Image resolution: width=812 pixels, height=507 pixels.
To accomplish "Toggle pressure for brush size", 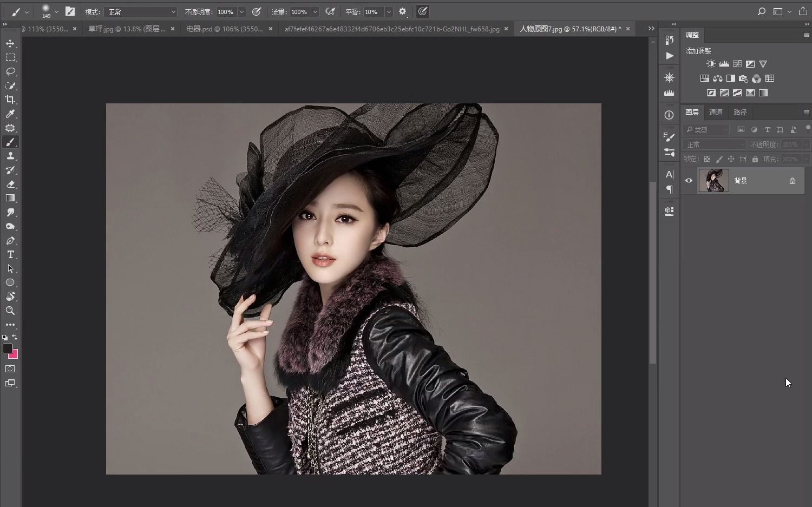I will 423,11.
